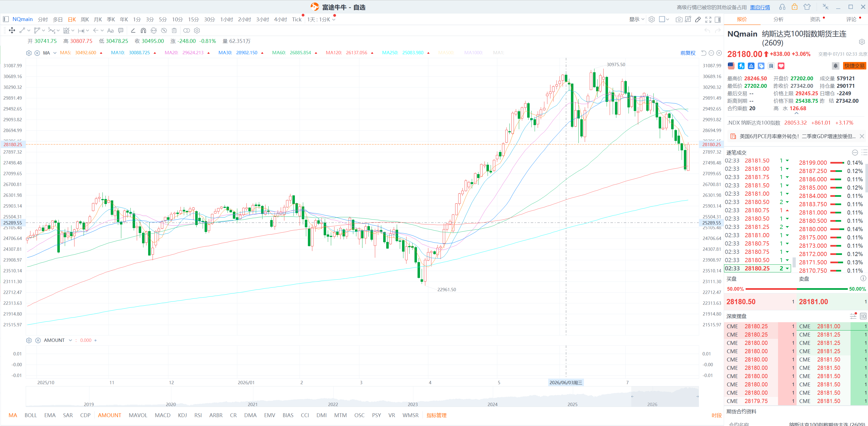The image size is (868, 426).
Task: Delete drawings with the trash icon
Action: coord(174,31)
